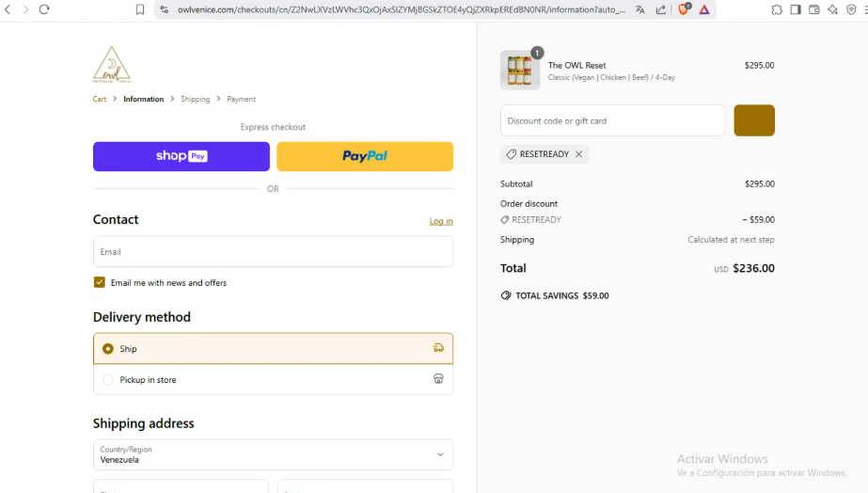The image size is (868, 493).
Task: Click the browser address bar URL
Action: 401,9
